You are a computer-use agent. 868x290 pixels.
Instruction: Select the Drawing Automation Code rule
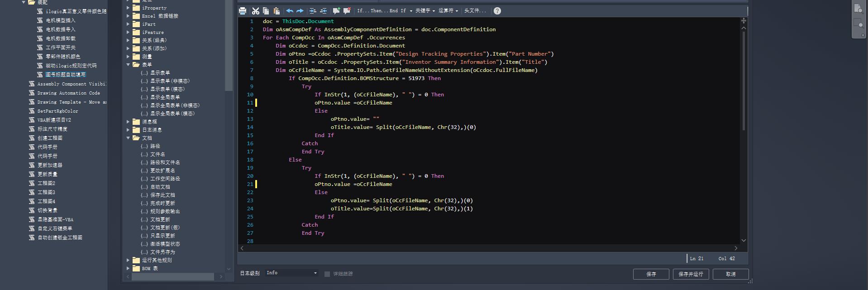(x=68, y=93)
